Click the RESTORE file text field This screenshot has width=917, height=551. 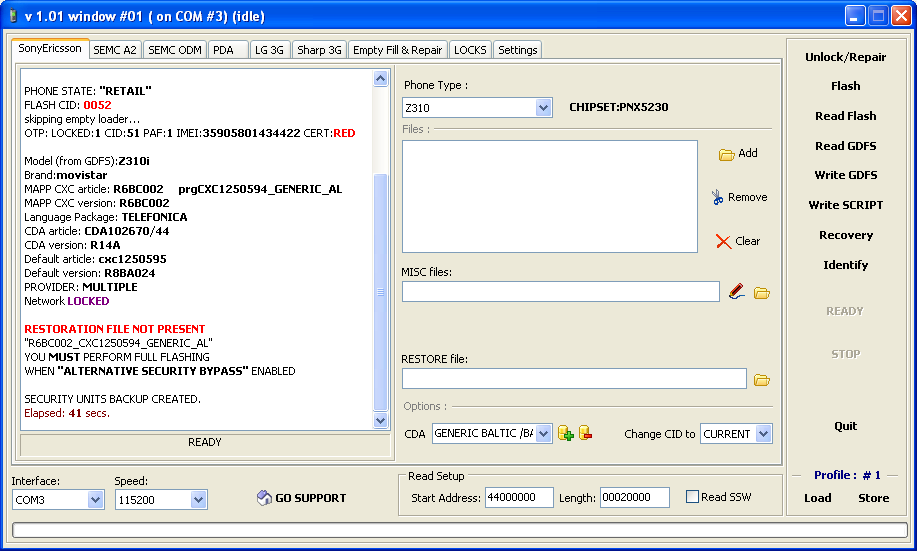pyautogui.click(x=574, y=378)
